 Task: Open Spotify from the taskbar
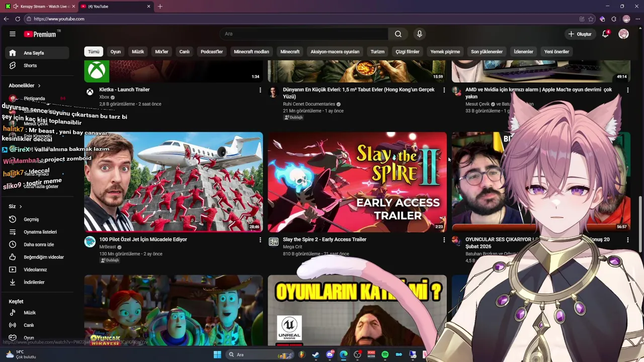click(385, 354)
